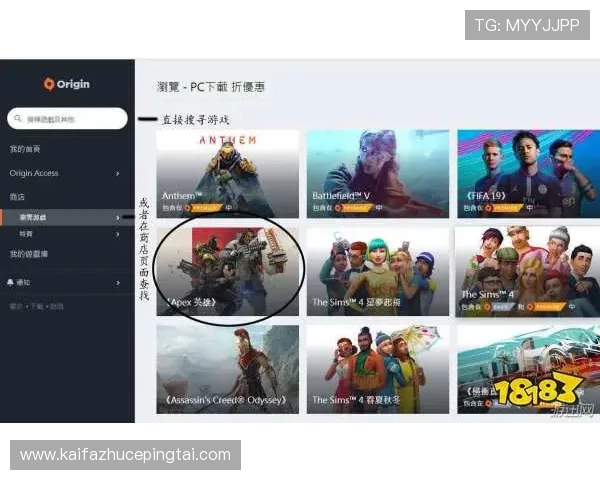Click the Origin logo in the sidebar

[67, 84]
